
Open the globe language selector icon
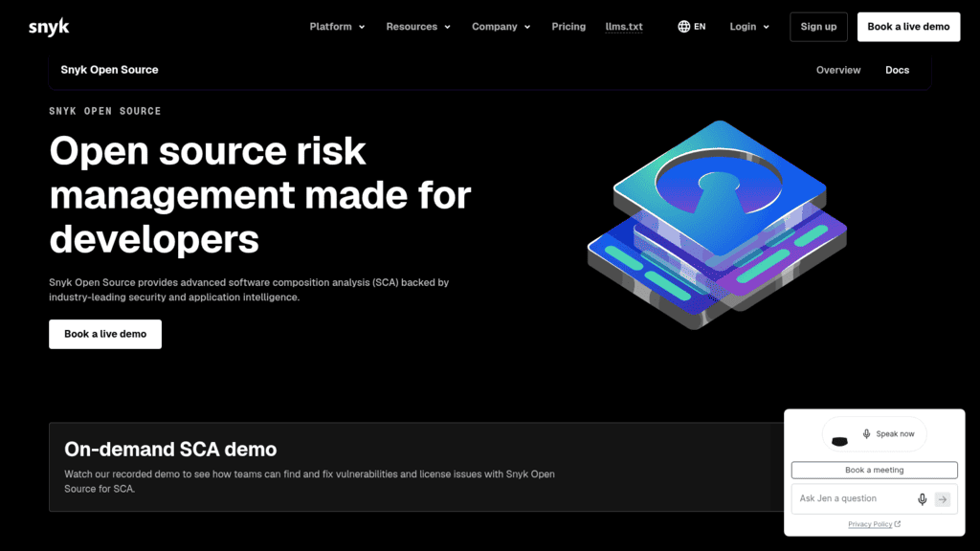(x=683, y=27)
